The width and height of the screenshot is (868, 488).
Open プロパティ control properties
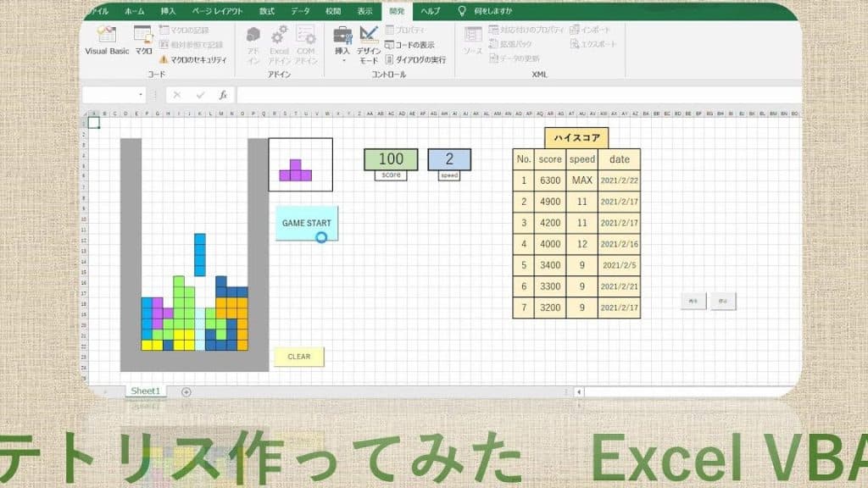pos(405,30)
